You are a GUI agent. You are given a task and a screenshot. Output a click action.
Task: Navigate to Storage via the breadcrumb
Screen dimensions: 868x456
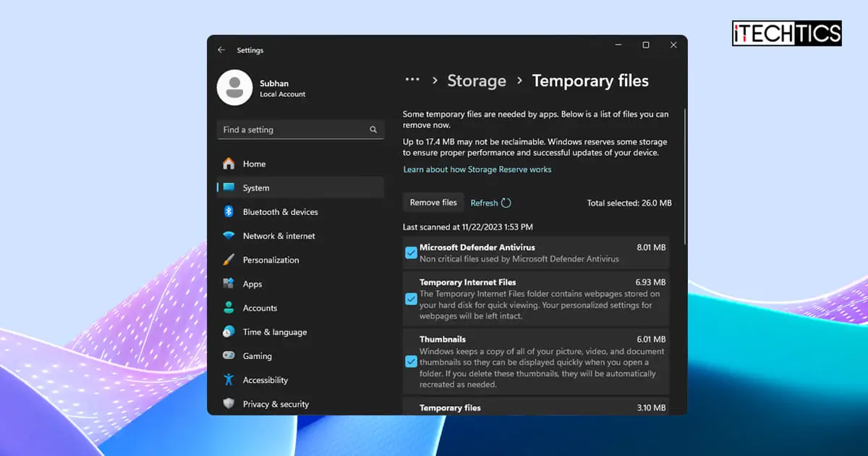pyautogui.click(x=477, y=80)
